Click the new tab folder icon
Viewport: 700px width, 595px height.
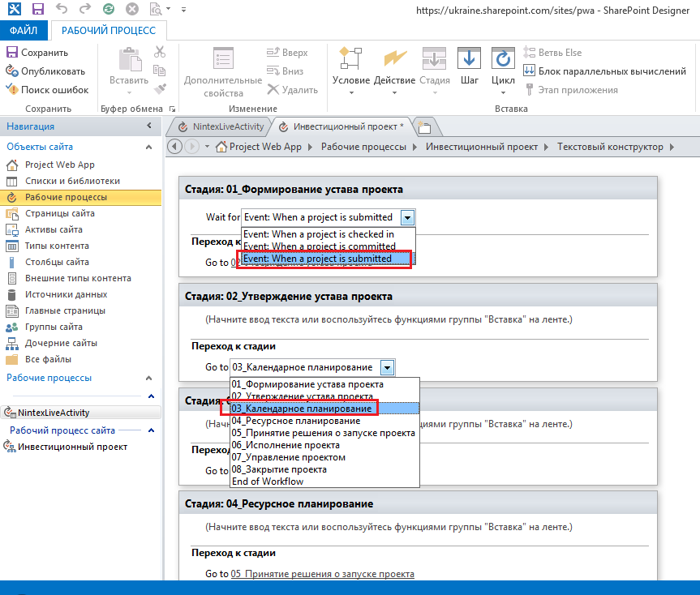coord(424,127)
